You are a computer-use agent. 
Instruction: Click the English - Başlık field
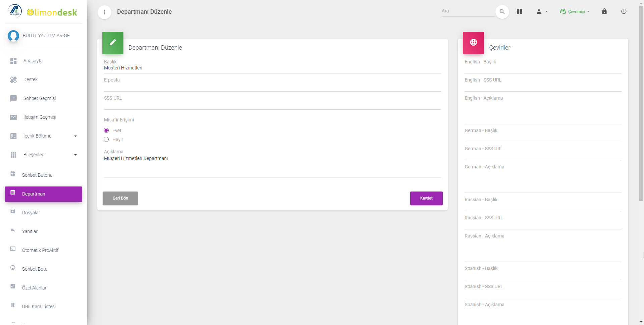(x=543, y=68)
